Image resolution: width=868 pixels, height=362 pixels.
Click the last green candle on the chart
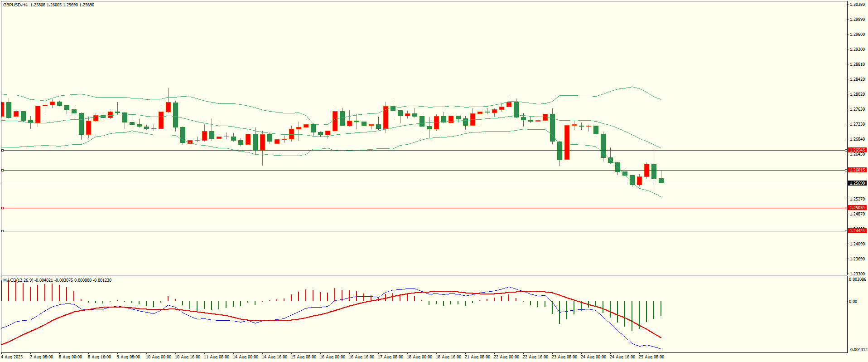(x=661, y=181)
